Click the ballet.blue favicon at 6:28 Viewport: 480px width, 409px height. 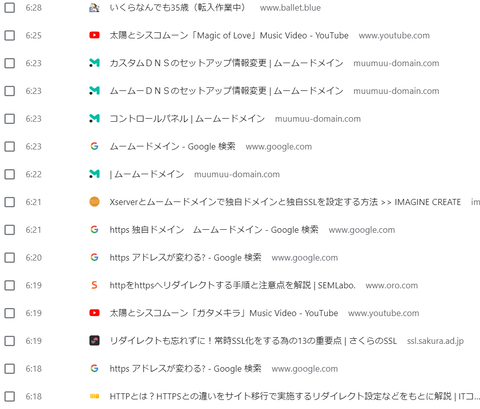94,7
